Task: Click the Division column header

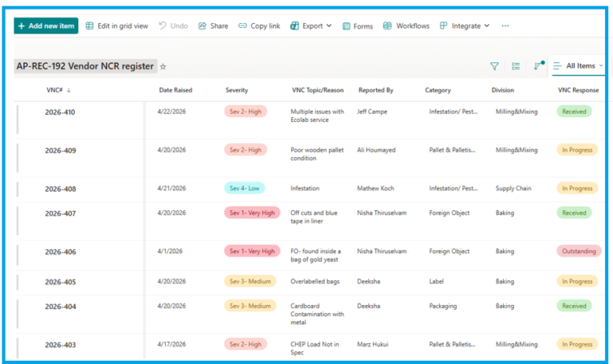Action: tap(503, 90)
